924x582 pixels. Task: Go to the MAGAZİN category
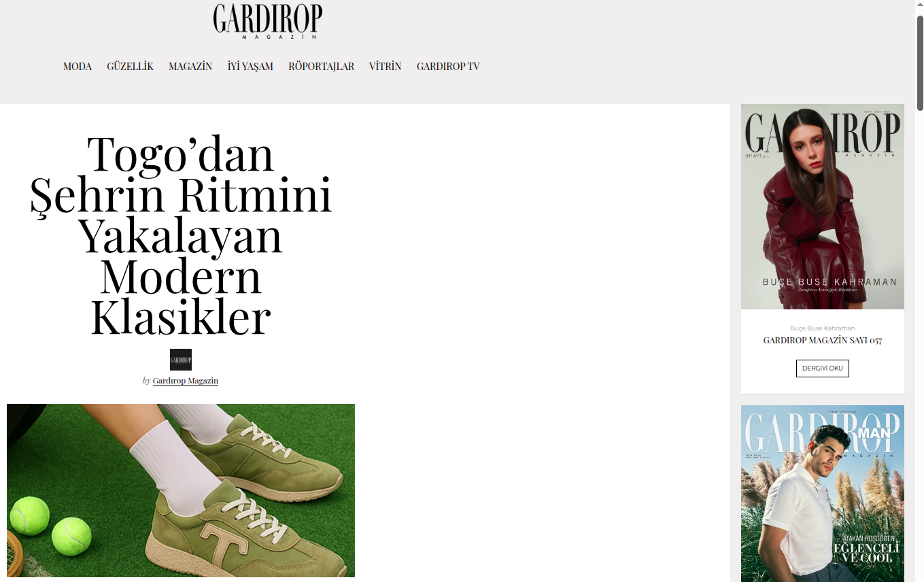coord(190,67)
